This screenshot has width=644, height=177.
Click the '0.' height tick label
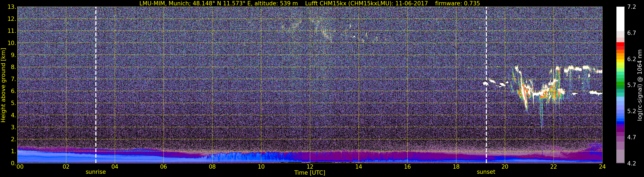pos(13,163)
